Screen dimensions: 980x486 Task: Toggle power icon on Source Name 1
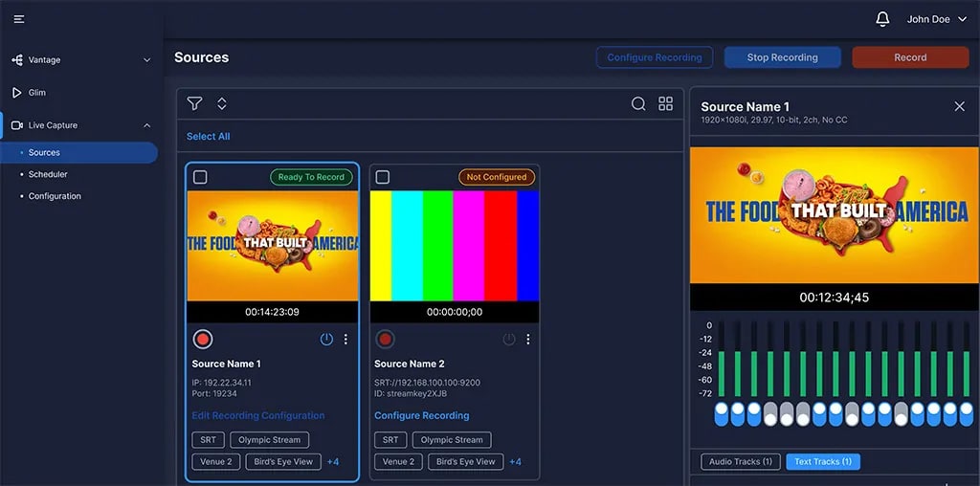coord(326,340)
